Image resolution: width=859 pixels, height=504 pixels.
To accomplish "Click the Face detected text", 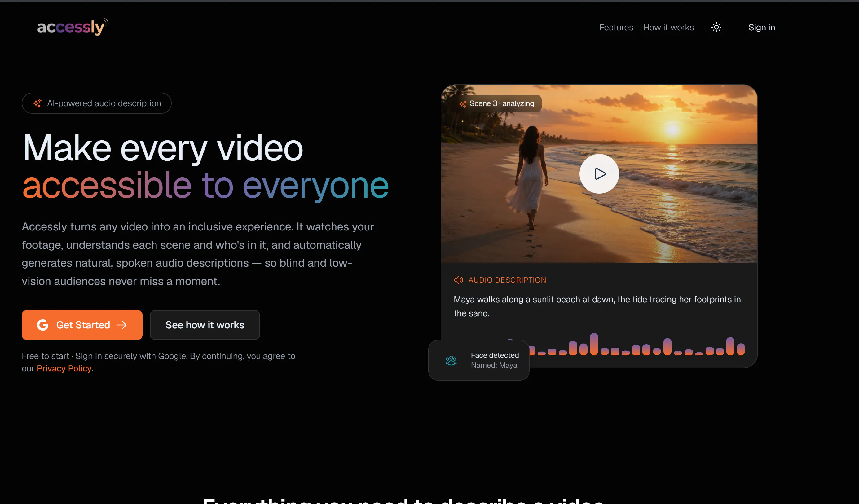I will tap(495, 355).
